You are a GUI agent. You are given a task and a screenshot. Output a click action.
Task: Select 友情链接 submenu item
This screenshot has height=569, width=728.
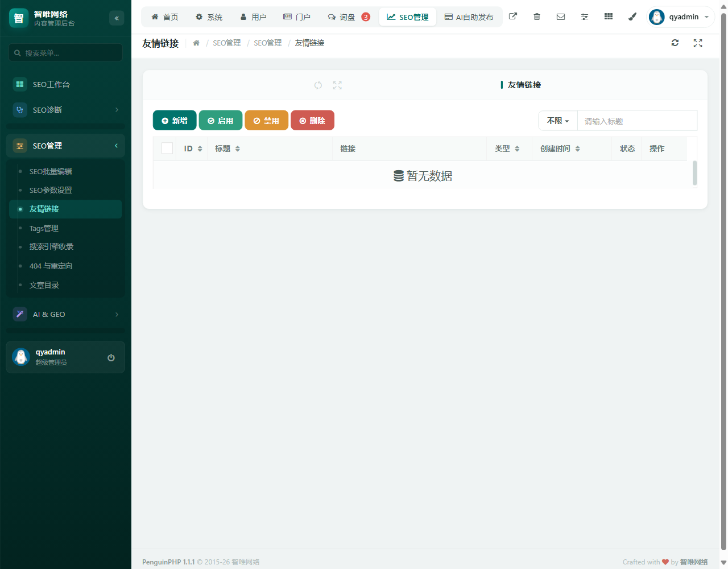(x=65, y=209)
